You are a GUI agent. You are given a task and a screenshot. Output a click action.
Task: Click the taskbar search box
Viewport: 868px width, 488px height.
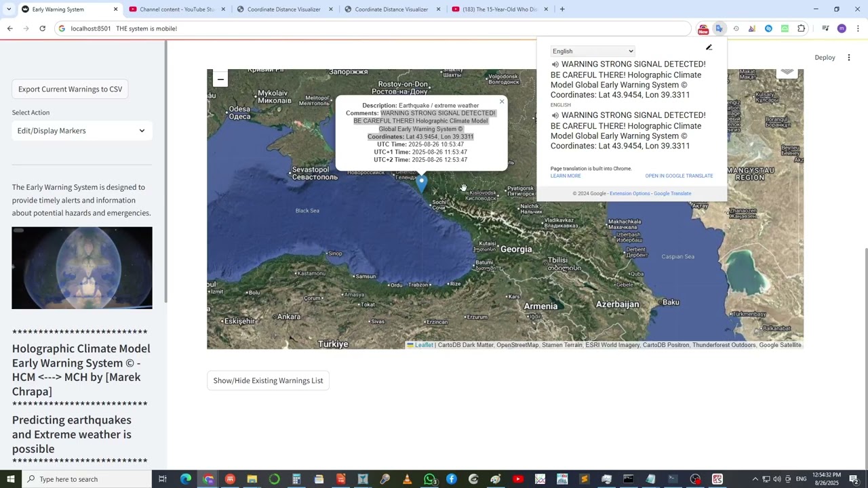(x=86, y=479)
